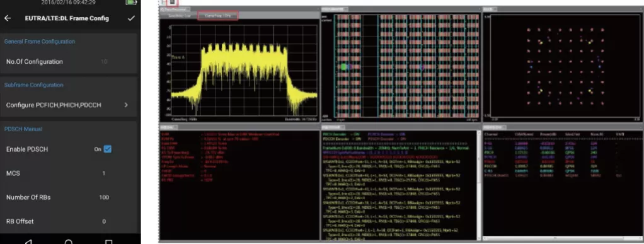
Task: Open Configure PCFICH,PHICH,PDCCH via its chevron
Action: (125, 105)
